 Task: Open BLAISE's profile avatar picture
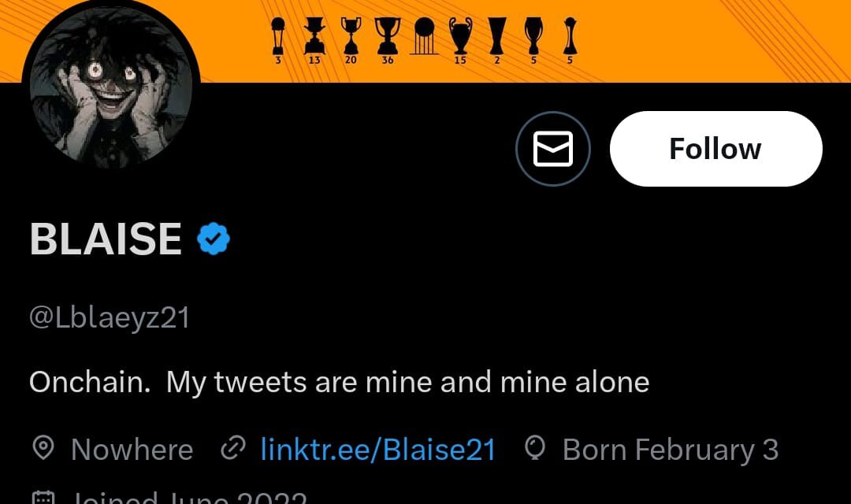(x=110, y=91)
